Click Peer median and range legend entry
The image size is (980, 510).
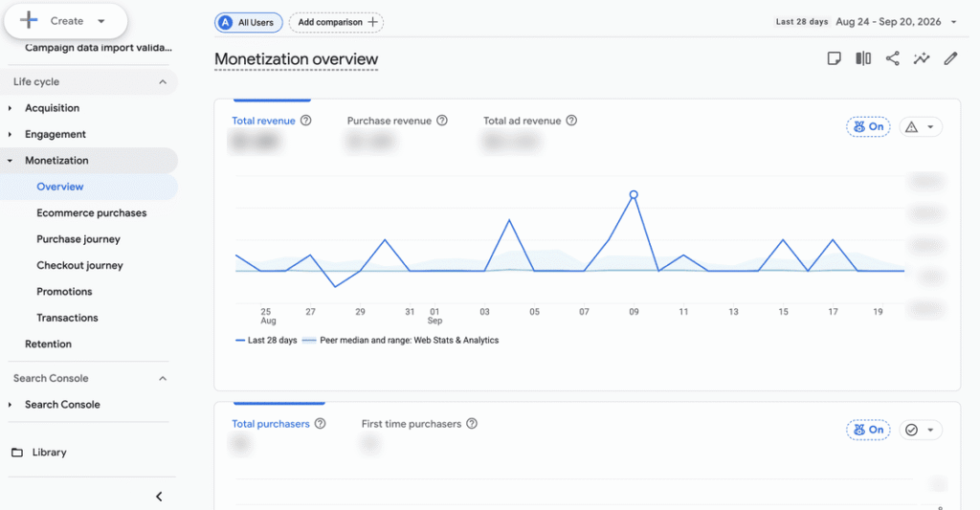[400, 341]
